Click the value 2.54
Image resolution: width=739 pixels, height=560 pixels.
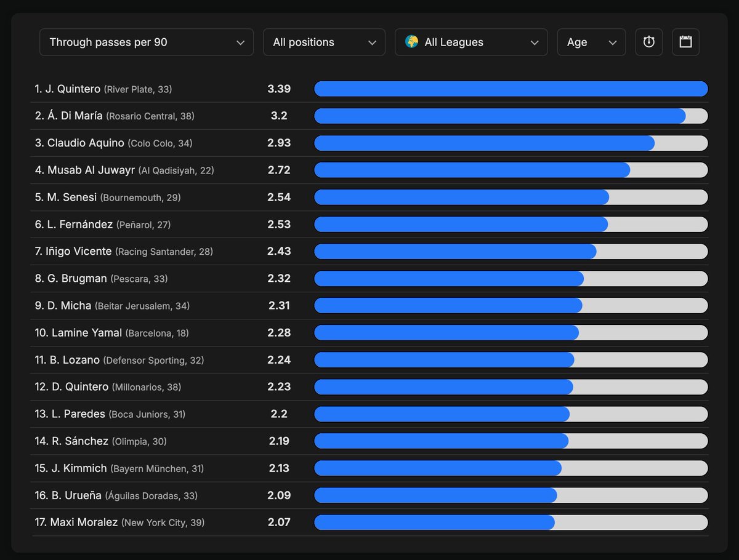click(279, 197)
